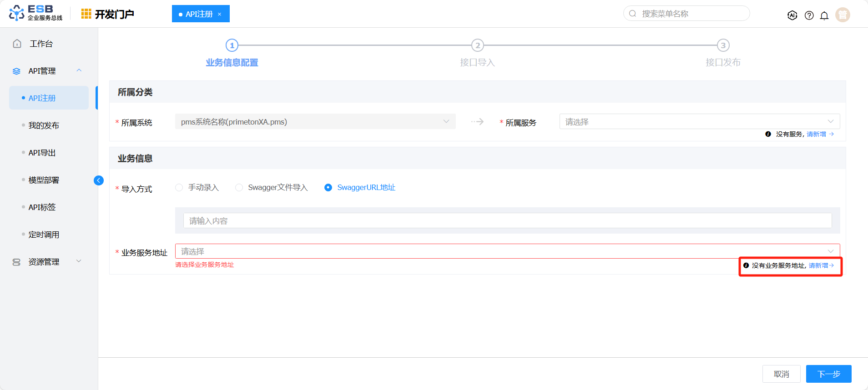This screenshot has height=390, width=868.
Task: Click the 开发门户 grid icon
Action: [x=86, y=14]
